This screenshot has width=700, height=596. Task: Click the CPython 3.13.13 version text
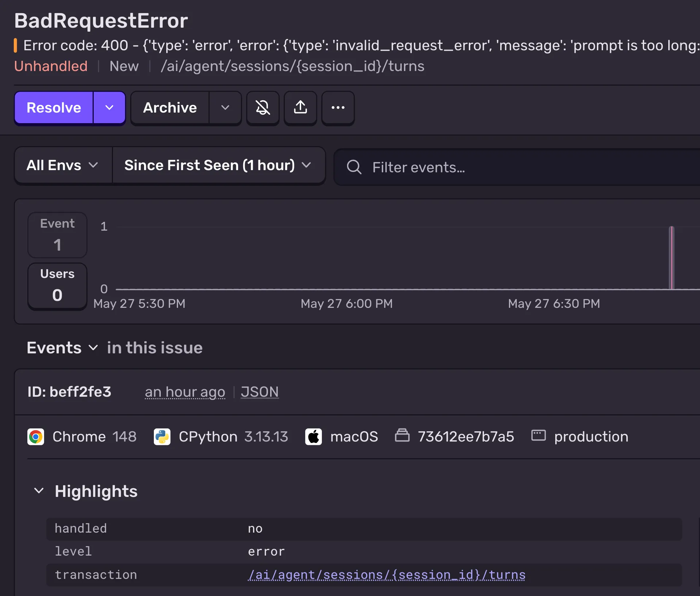(x=266, y=437)
